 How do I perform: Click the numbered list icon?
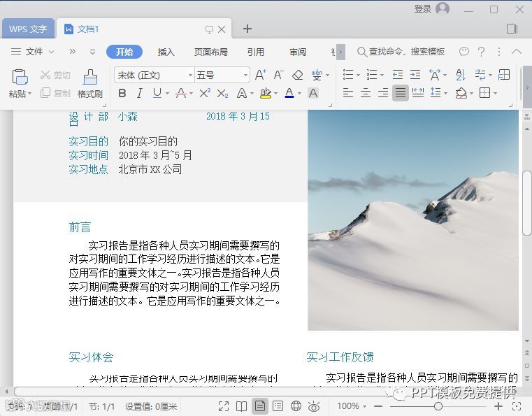pyautogui.click(x=372, y=75)
